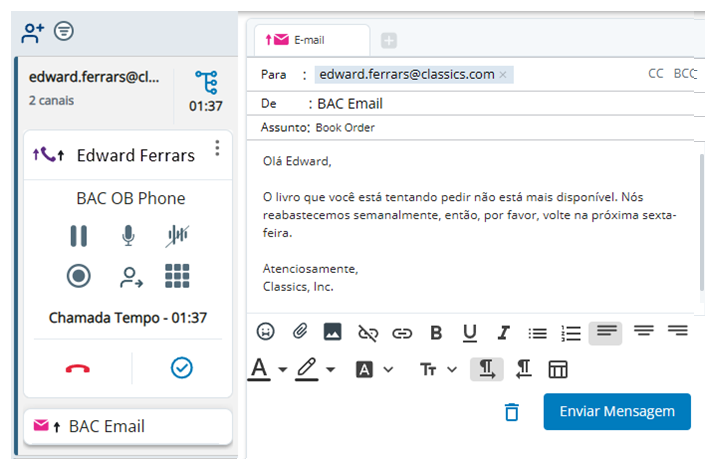Apply the font color A

click(x=259, y=369)
